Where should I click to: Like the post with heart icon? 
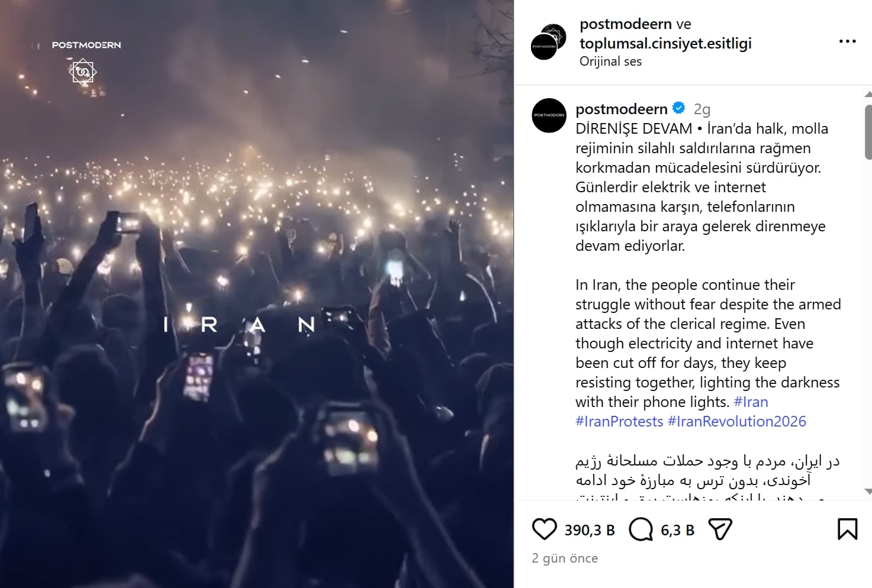544,529
